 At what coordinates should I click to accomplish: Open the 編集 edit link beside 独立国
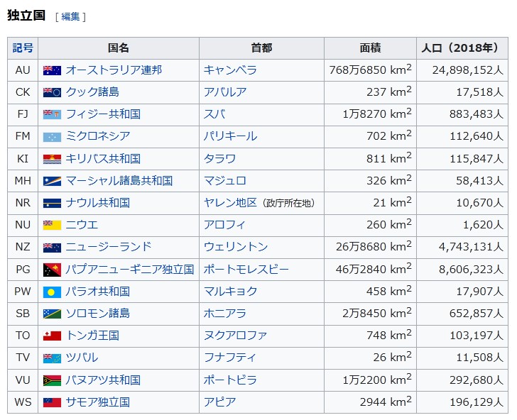[70, 16]
